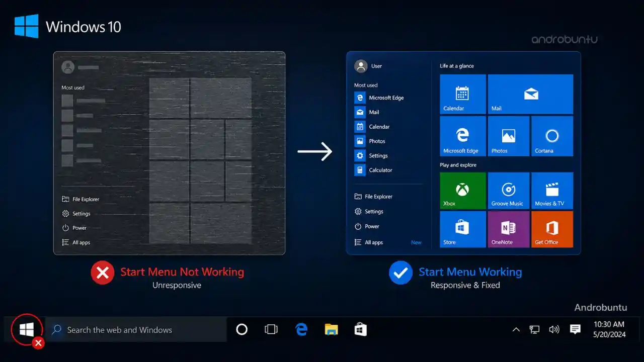This screenshot has height=362, width=644.
Task: Select Calendar in the Most used list
Action: coord(372,127)
